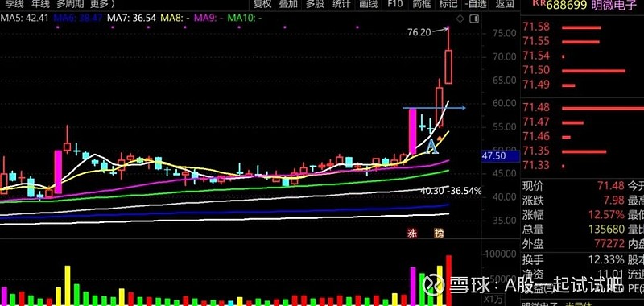644x306 pixels.
Task: Open the 统计 statistics menu
Action: click(341, 4)
